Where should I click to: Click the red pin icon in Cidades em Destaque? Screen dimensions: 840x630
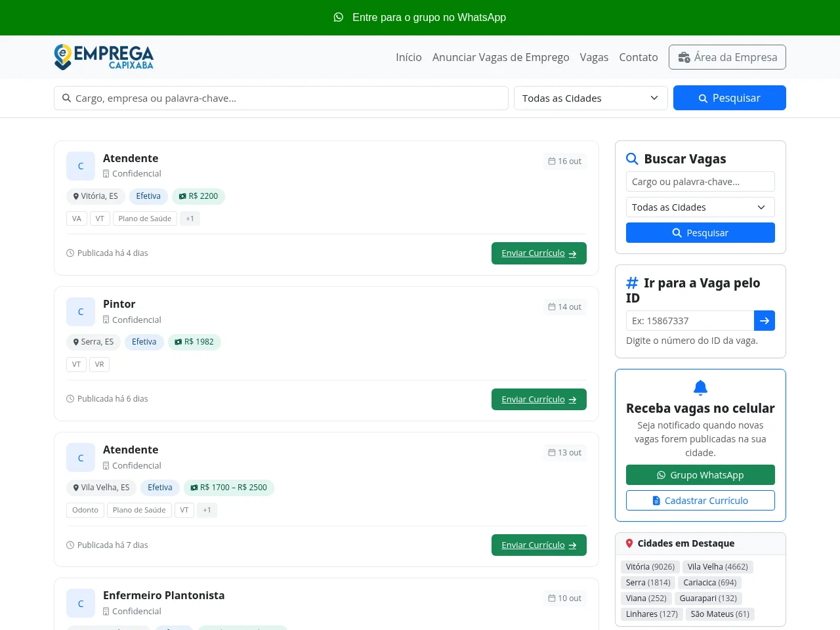tap(629, 543)
